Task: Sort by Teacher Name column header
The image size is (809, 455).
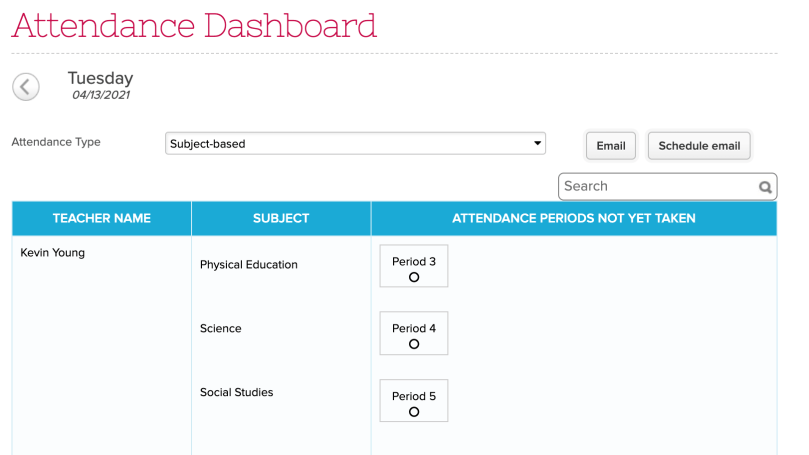Action: pos(101,218)
